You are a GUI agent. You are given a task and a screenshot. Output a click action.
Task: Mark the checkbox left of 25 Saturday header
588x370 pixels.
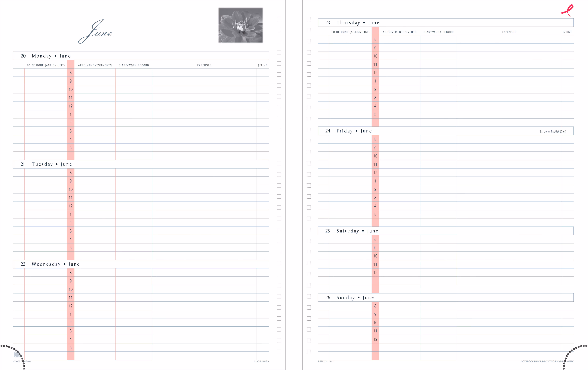tap(309, 230)
